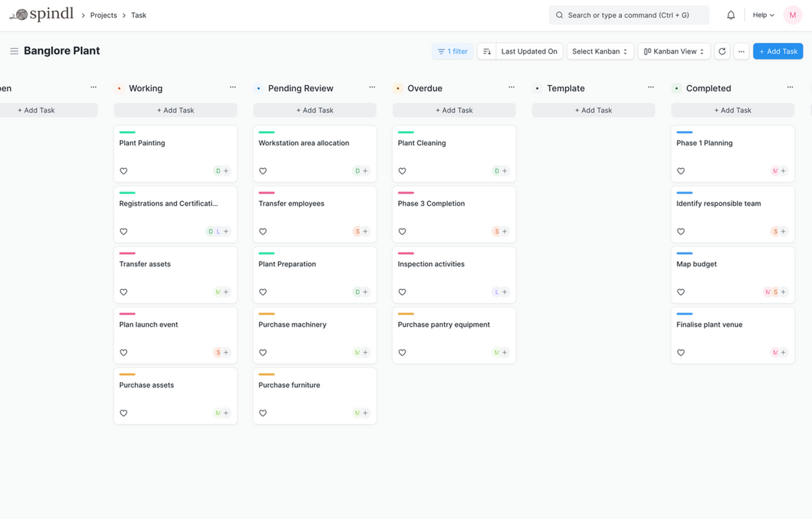The image size is (812, 519).
Task: Open the Select Kanban dropdown
Action: pos(600,51)
